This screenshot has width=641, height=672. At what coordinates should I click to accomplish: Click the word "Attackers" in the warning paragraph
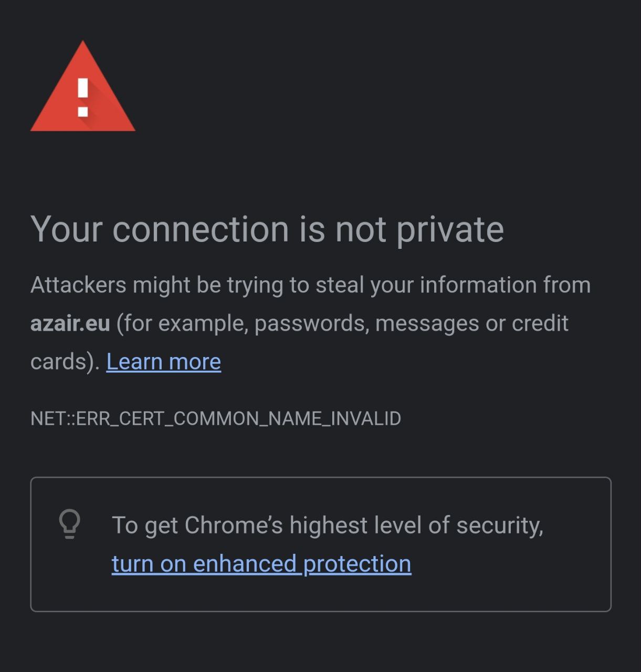coord(78,285)
